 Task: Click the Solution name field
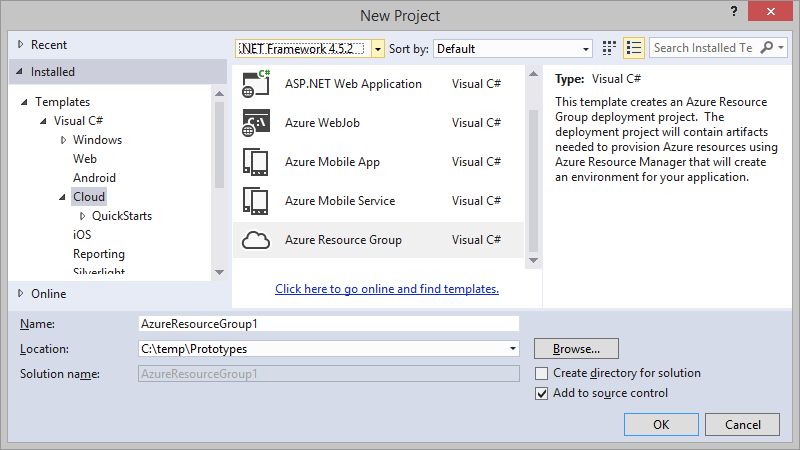329,374
